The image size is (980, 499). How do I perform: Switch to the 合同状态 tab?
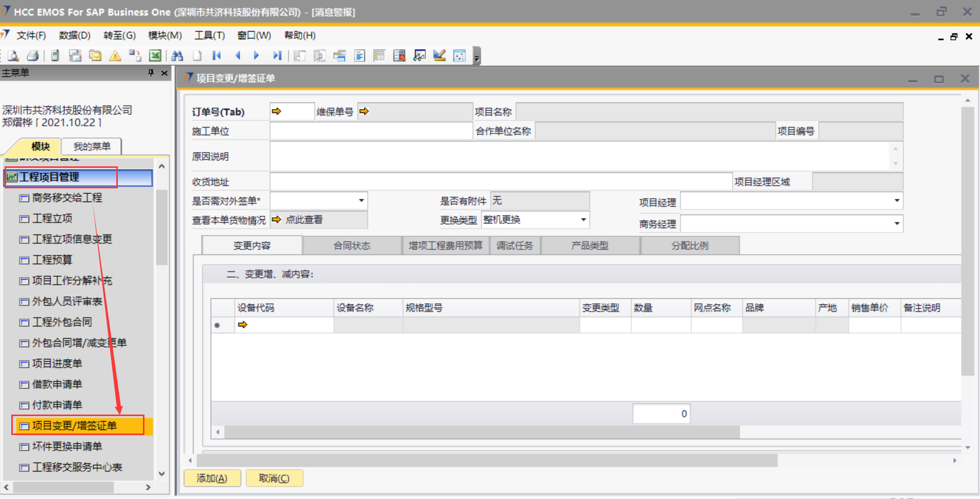[x=352, y=246]
